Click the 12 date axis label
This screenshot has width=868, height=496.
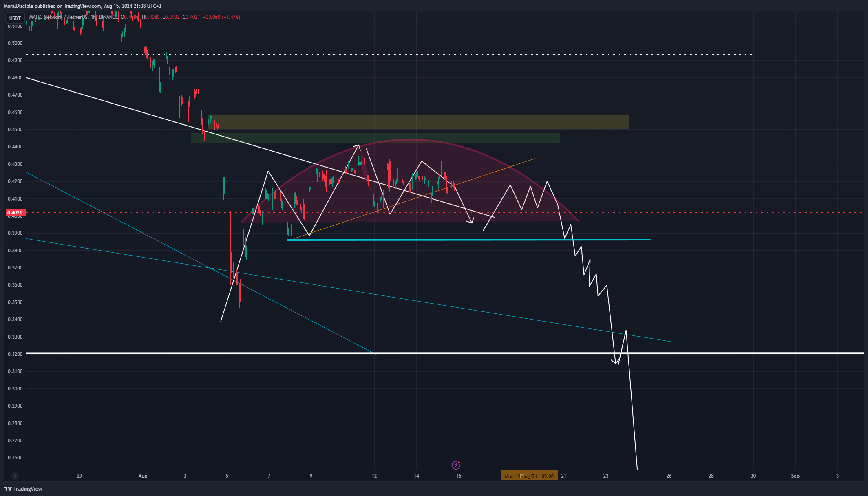pos(374,476)
